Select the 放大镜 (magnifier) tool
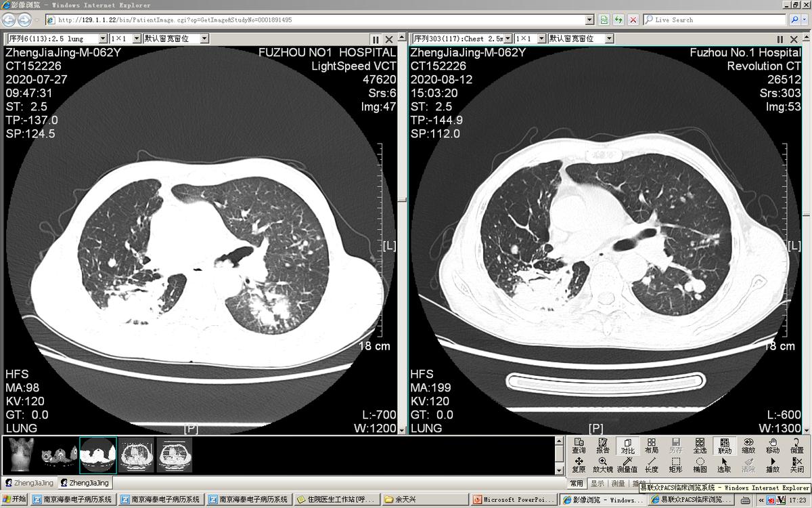 pos(603,465)
